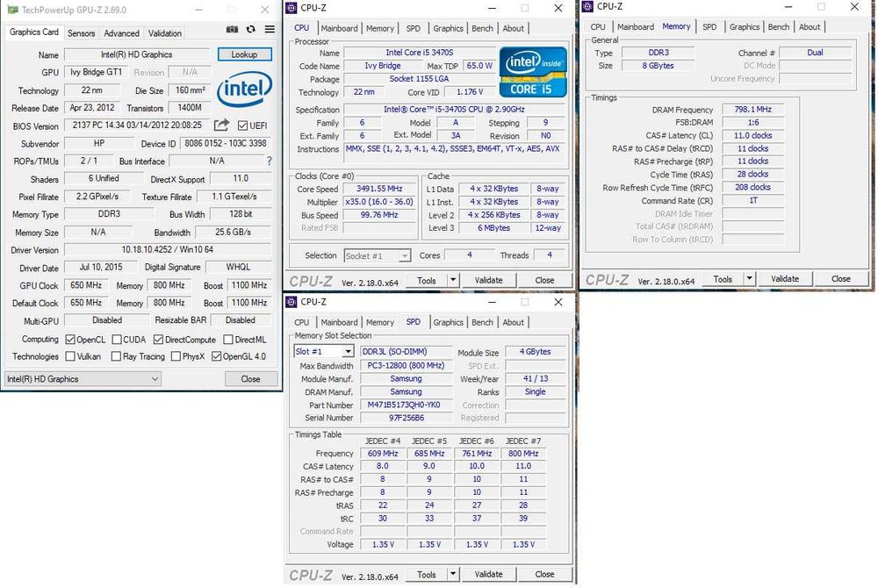Open the Socket #1 selection dropdown
The width and height of the screenshot is (878, 588).
point(378,255)
